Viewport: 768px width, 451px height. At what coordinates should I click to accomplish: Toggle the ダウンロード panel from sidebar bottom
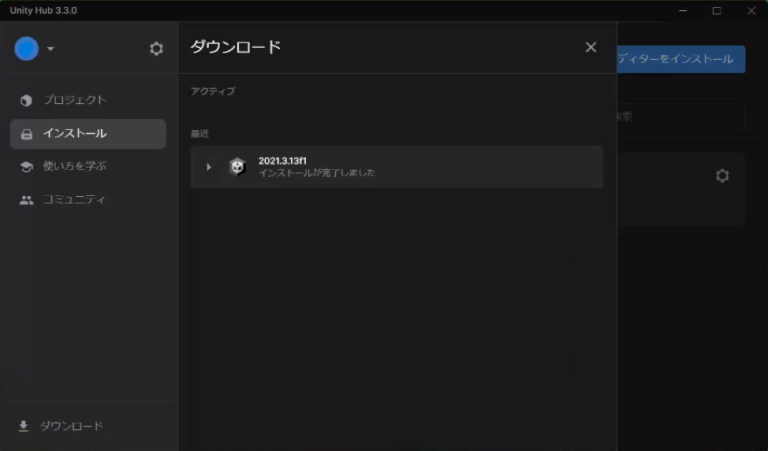pos(71,426)
